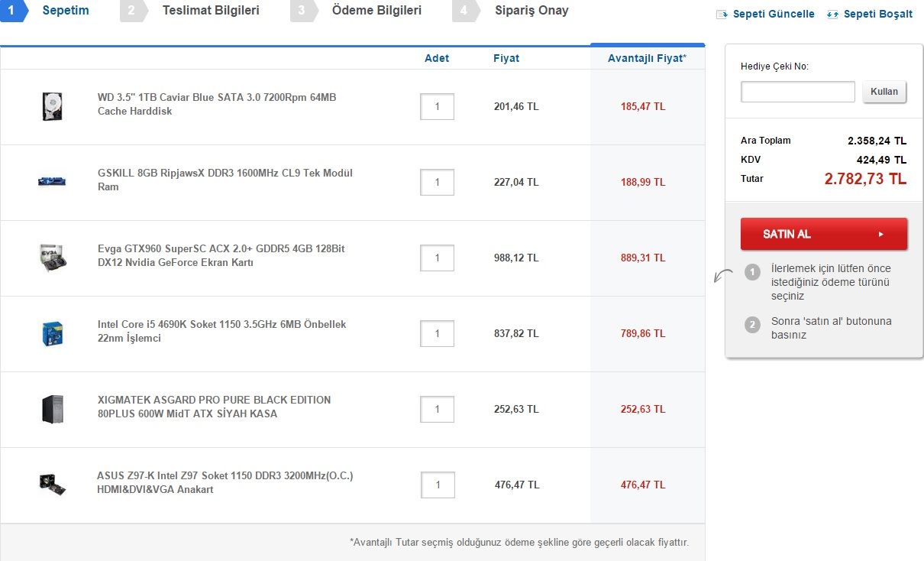The height and width of the screenshot is (561, 924).
Task: Open the Intel Core i5 4690K link
Action: tap(221, 331)
